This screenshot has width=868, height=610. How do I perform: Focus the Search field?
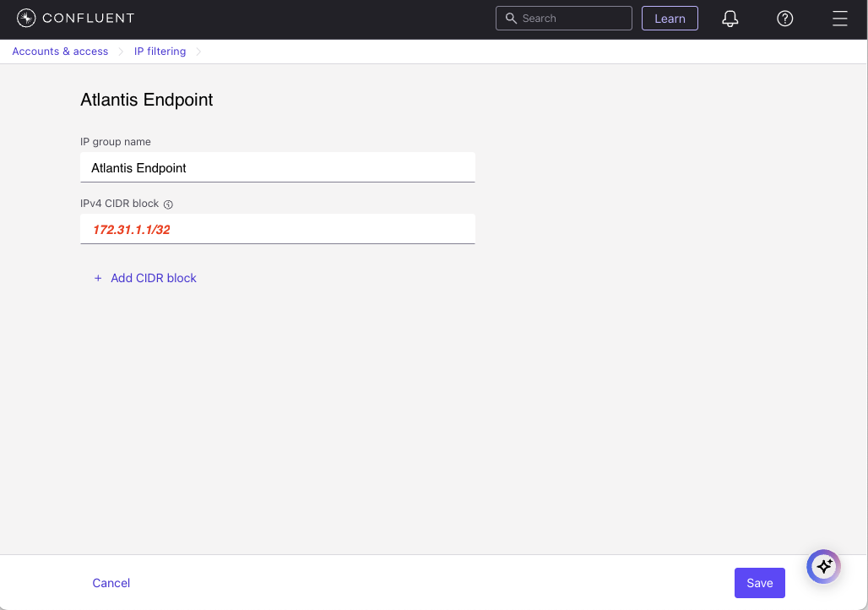coord(563,19)
